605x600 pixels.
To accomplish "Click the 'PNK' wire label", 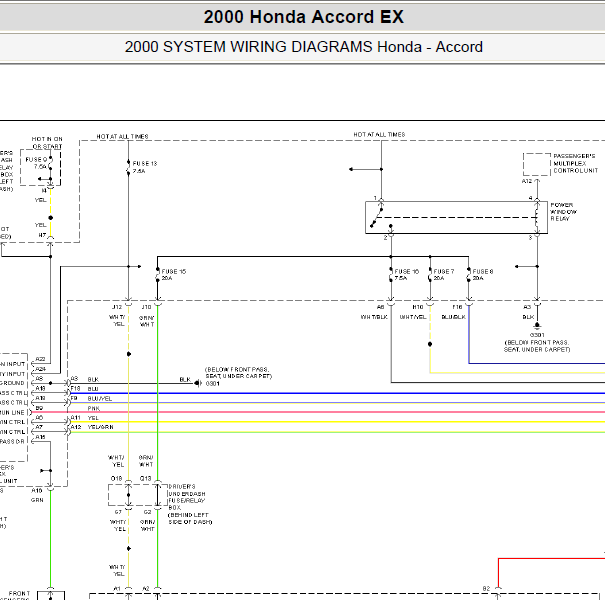I will point(93,409).
